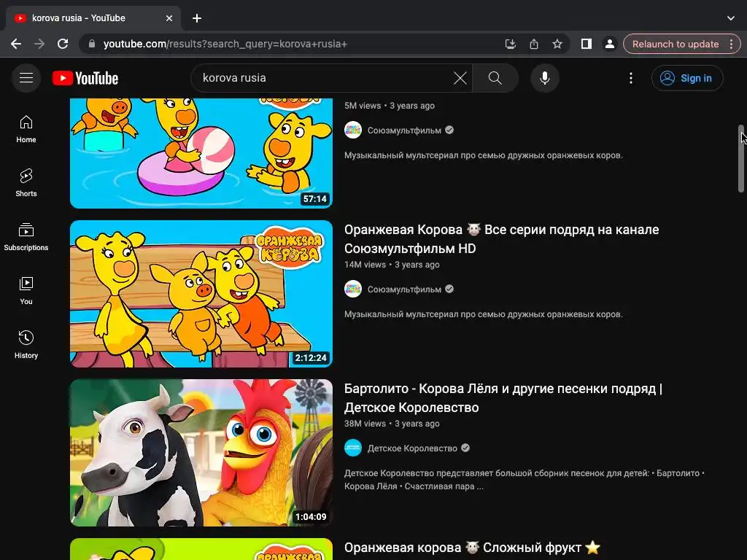Image resolution: width=747 pixels, height=560 pixels.
Task: Sign in to YouTube
Action: (687, 78)
